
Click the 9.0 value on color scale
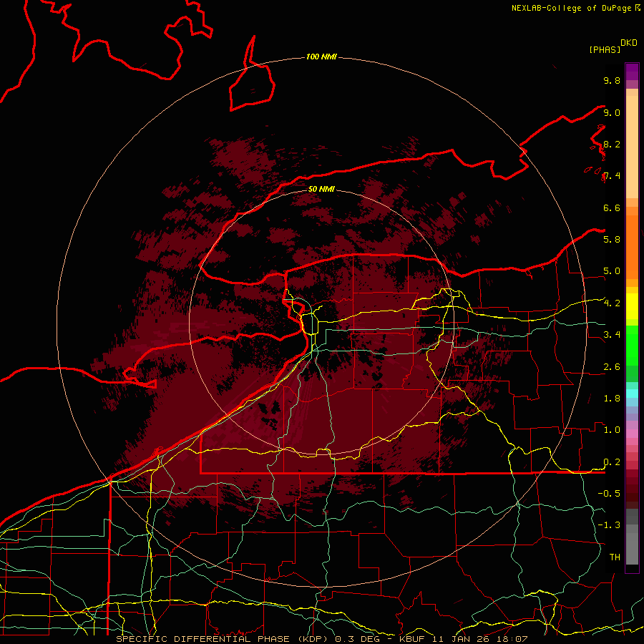click(x=612, y=112)
